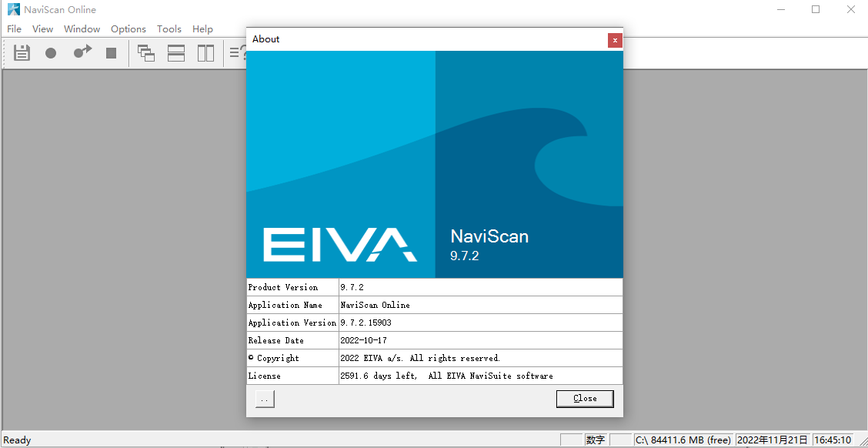Click the Stop square toolbar icon
Viewport: 868px width, 448px height.
click(111, 52)
